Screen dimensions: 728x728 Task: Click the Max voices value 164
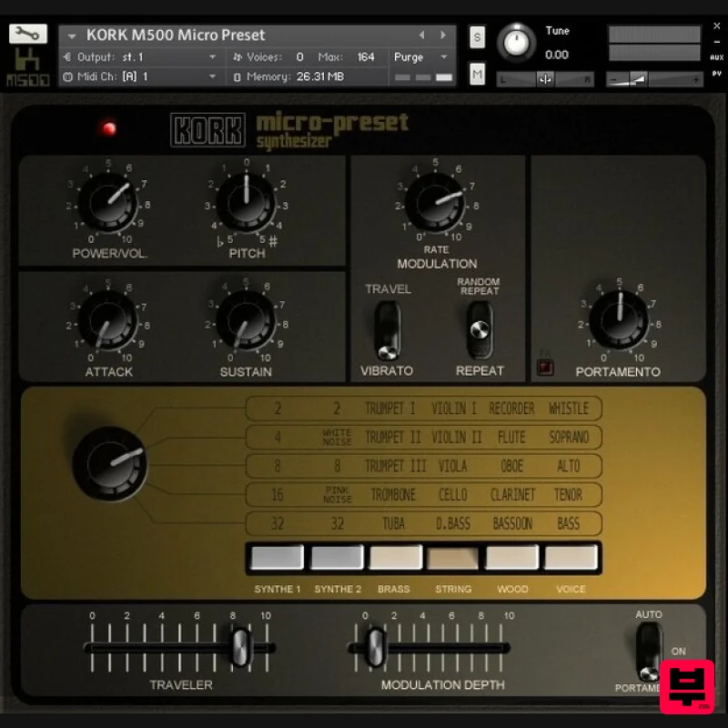point(366,57)
